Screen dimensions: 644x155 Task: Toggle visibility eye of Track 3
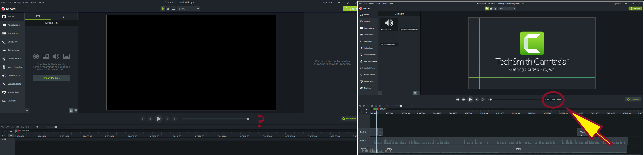point(368,131)
